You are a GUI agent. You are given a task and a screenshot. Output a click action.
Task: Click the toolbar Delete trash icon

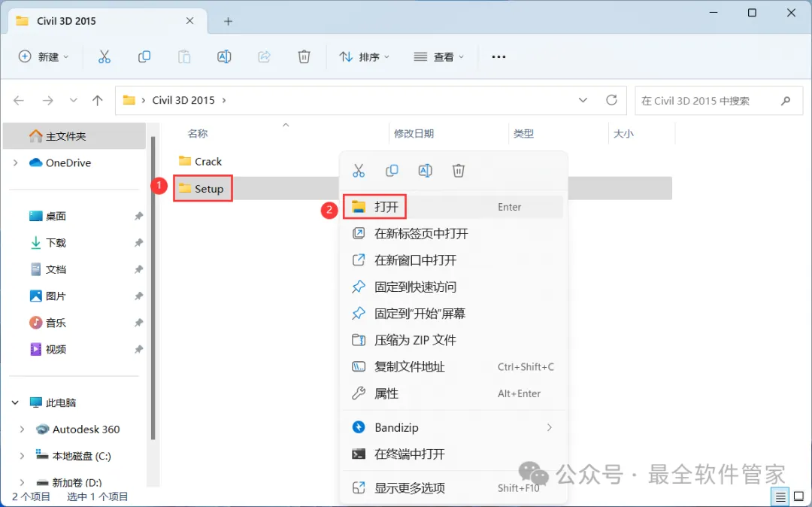tap(304, 56)
